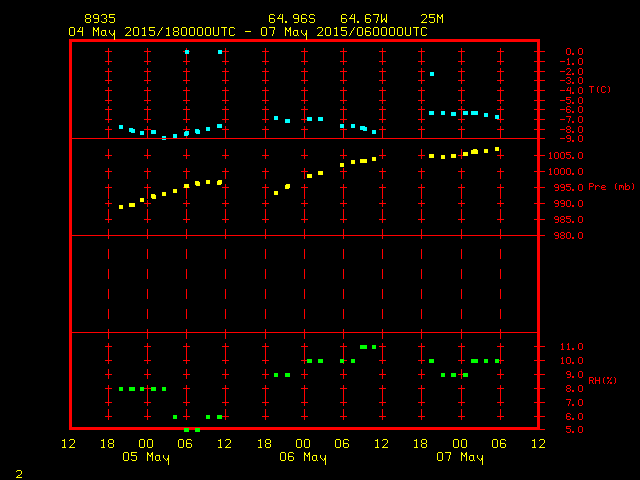Click start time '04 May 2015/180000UTC'
The image size is (640, 480).
coord(152,32)
